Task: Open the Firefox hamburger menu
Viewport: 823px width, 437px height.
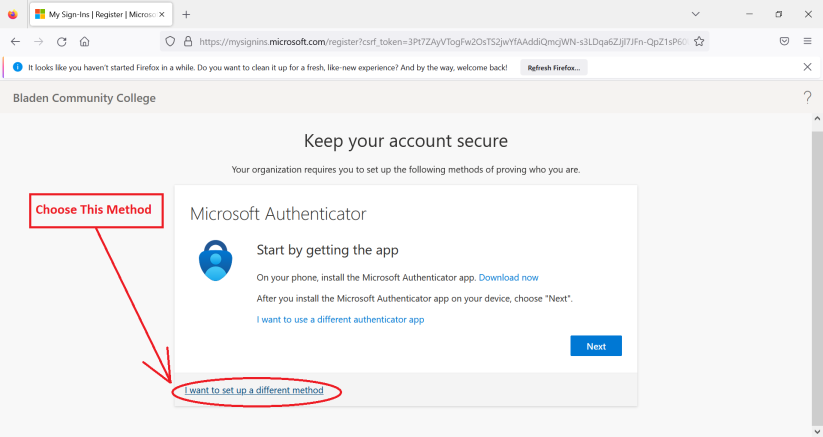Action: coord(807,42)
